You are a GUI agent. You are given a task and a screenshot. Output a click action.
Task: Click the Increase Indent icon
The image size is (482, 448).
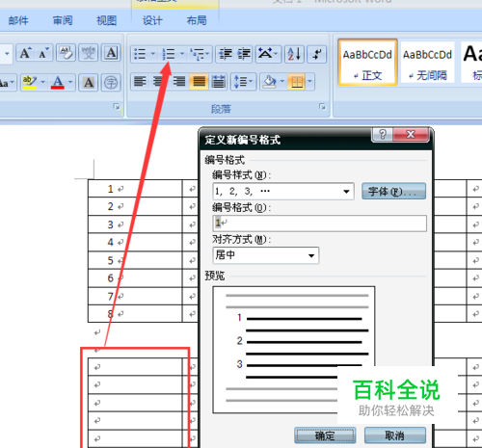244,54
